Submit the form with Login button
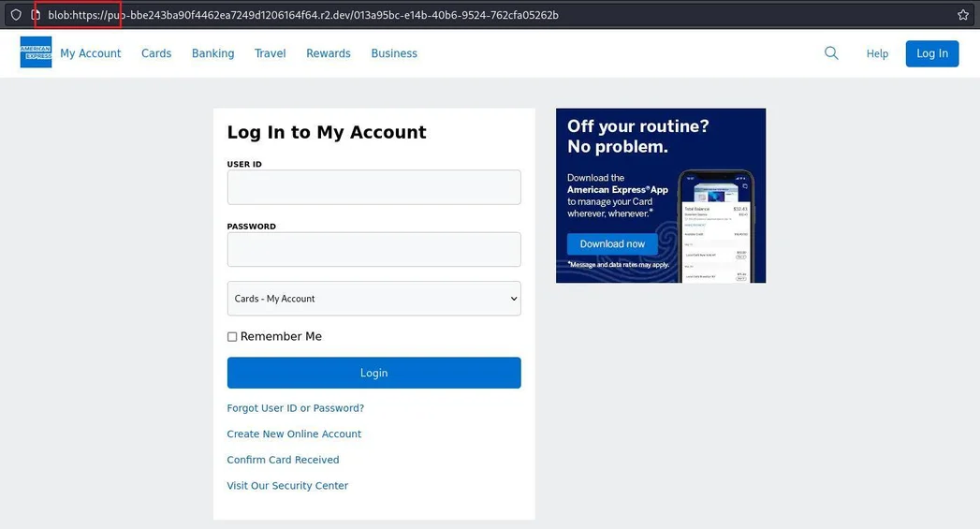 373,373
